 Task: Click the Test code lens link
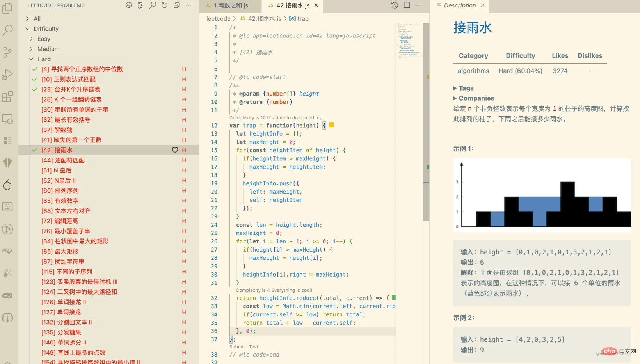(254, 347)
